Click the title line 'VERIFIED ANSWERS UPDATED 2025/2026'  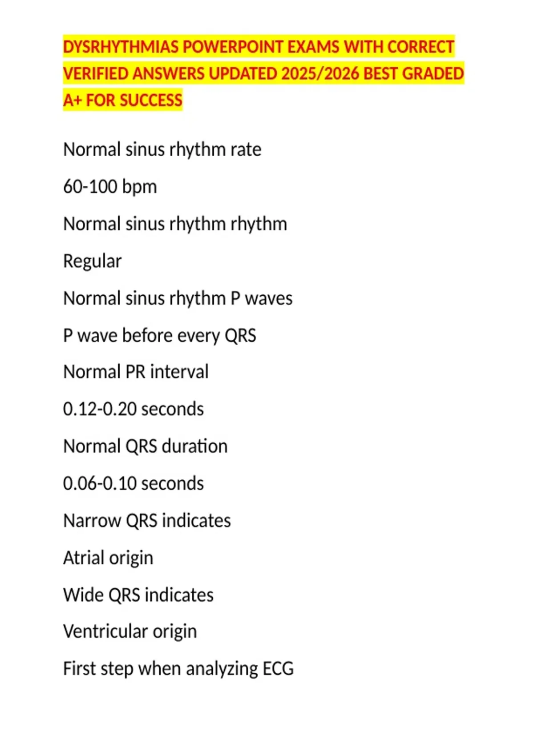click(x=211, y=73)
